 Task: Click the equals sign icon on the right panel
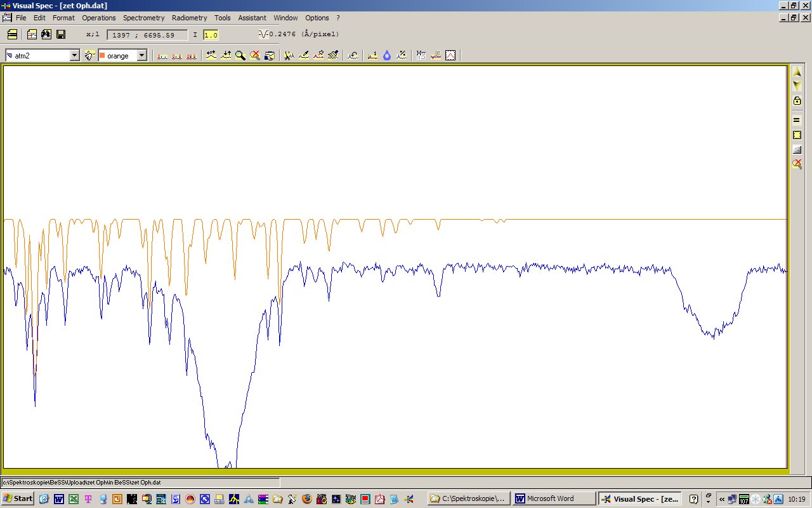pyautogui.click(x=797, y=119)
